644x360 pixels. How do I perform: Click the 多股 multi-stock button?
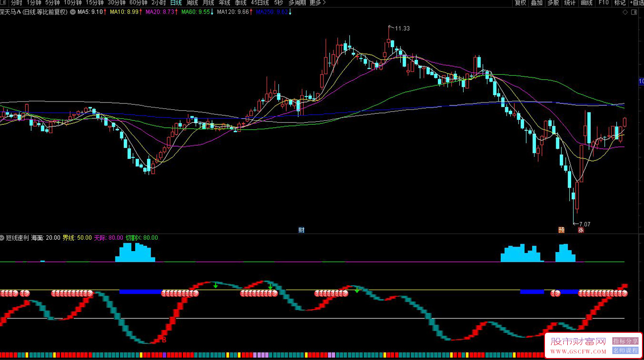[553, 3]
